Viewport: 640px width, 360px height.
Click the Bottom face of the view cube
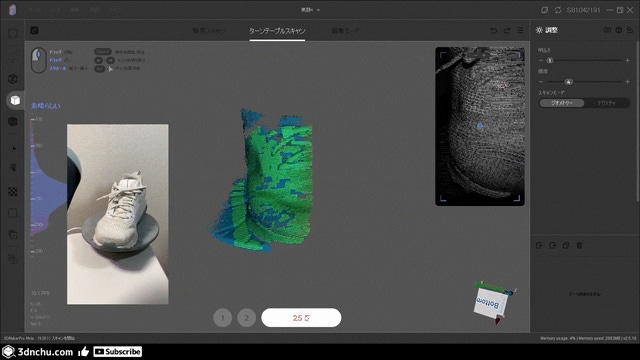click(x=490, y=303)
